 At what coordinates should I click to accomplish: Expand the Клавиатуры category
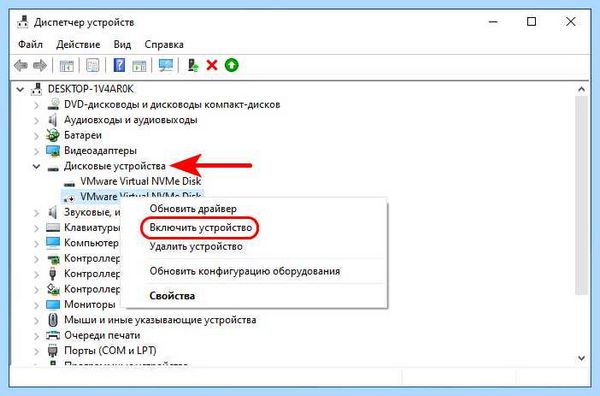pos(37,228)
